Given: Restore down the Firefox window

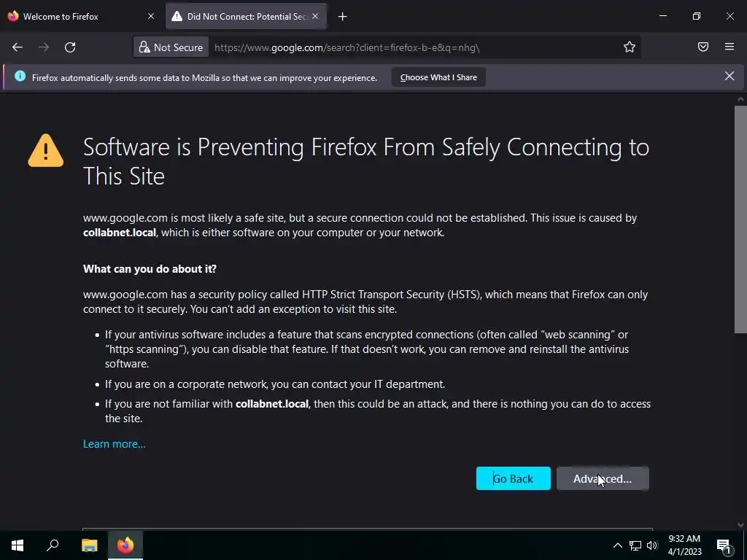Looking at the screenshot, I should tap(697, 16).
